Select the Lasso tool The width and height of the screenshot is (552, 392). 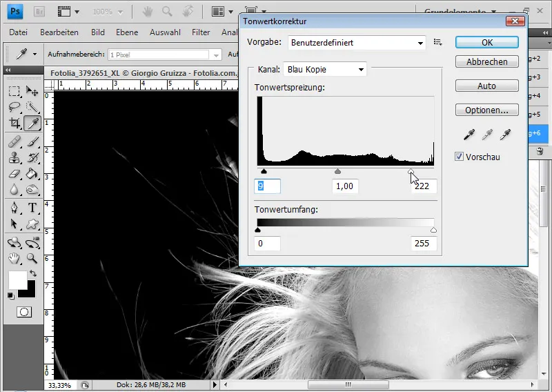coord(14,107)
